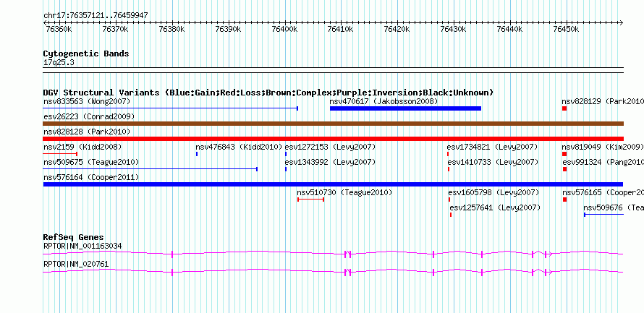The width and height of the screenshot is (644, 313).
Task: Click the 76410k ruler label
Action: pos(341,29)
